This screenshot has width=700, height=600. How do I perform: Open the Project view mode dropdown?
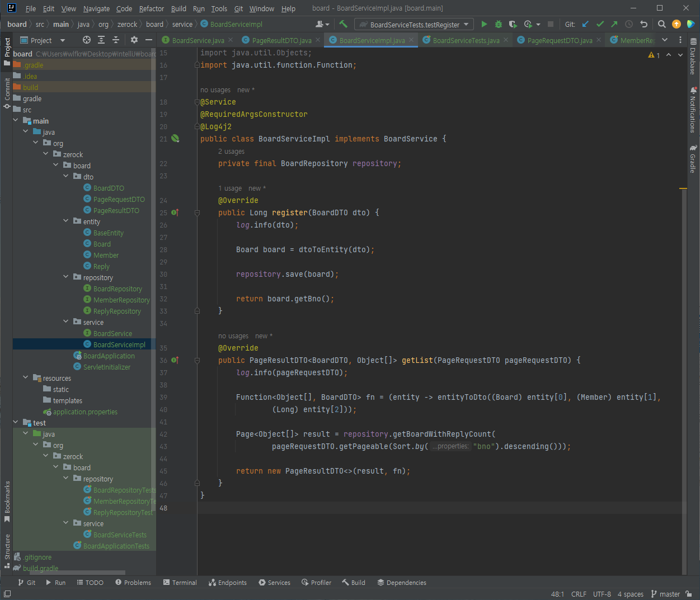(x=43, y=40)
